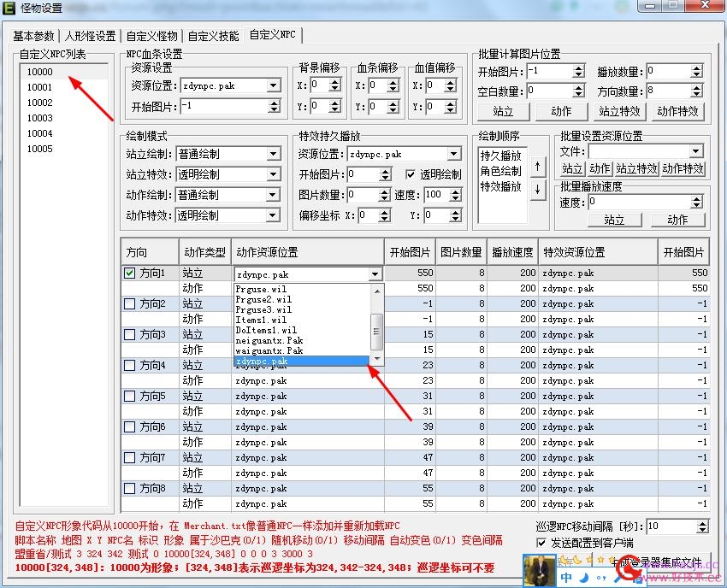Select highlighted zdynpc.pak in dropdown list
The height and width of the screenshot is (588, 727).
302,361
